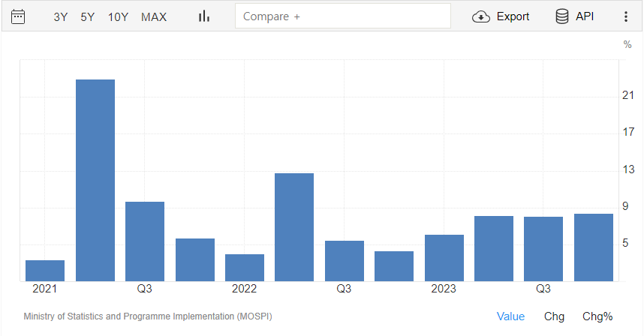Image resolution: width=644 pixels, height=336 pixels.
Task: Click the 2023 x-axis label
Action: pos(444,289)
